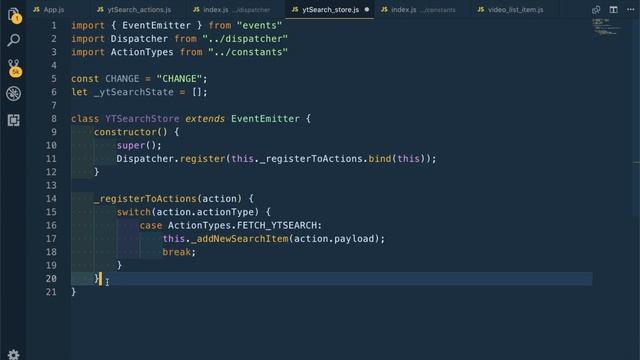Open the Extensions view

pyautogui.click(x=13, y=120)
